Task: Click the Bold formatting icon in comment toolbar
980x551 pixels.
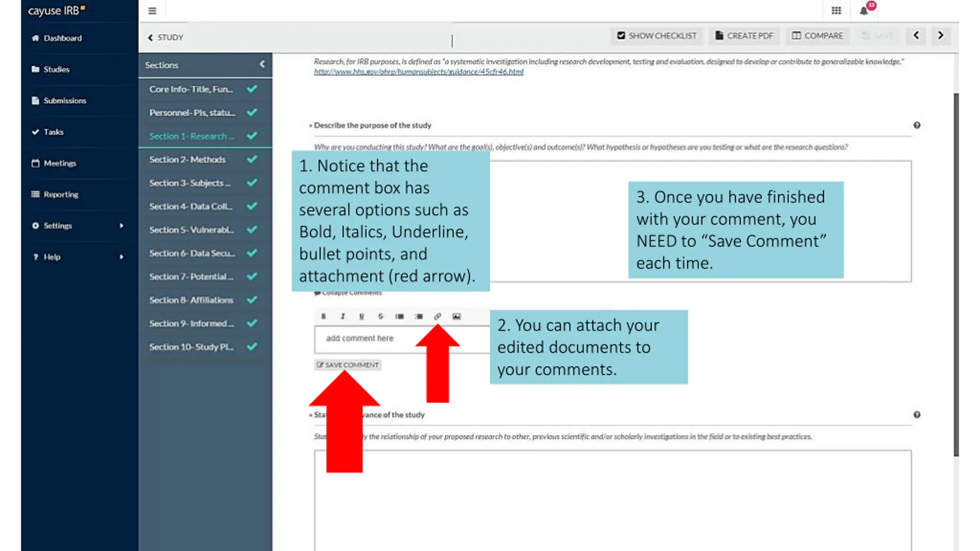Action: click(x=323, y=316)
